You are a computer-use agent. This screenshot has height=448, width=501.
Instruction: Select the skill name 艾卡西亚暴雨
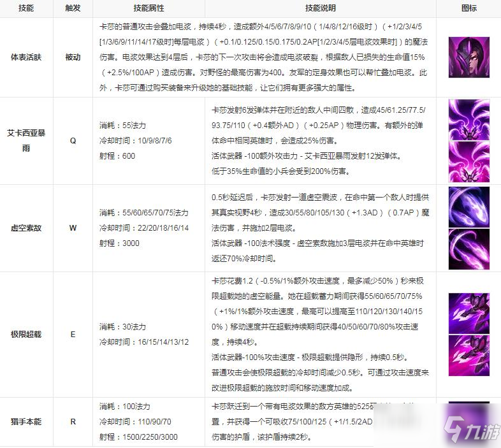26,141
